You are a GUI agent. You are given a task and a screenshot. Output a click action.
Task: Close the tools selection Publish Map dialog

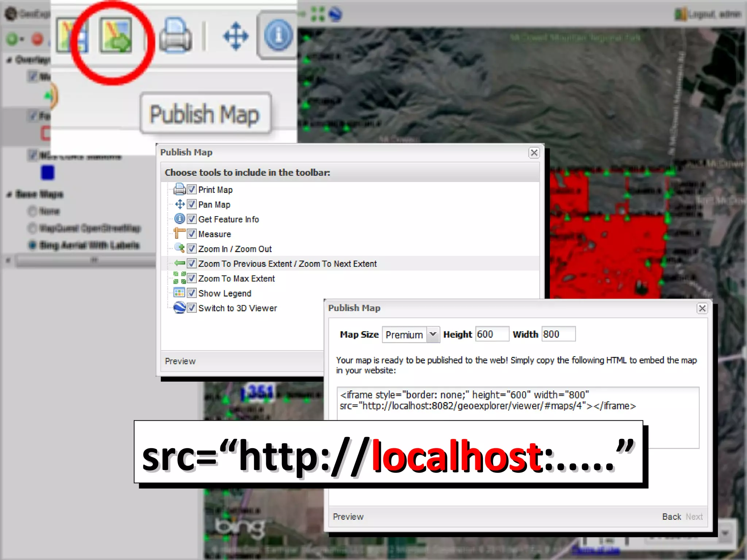pos(534,153)
